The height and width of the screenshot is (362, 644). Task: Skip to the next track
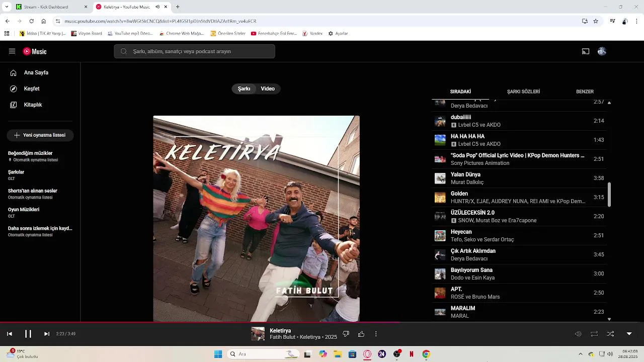(47, 334)
